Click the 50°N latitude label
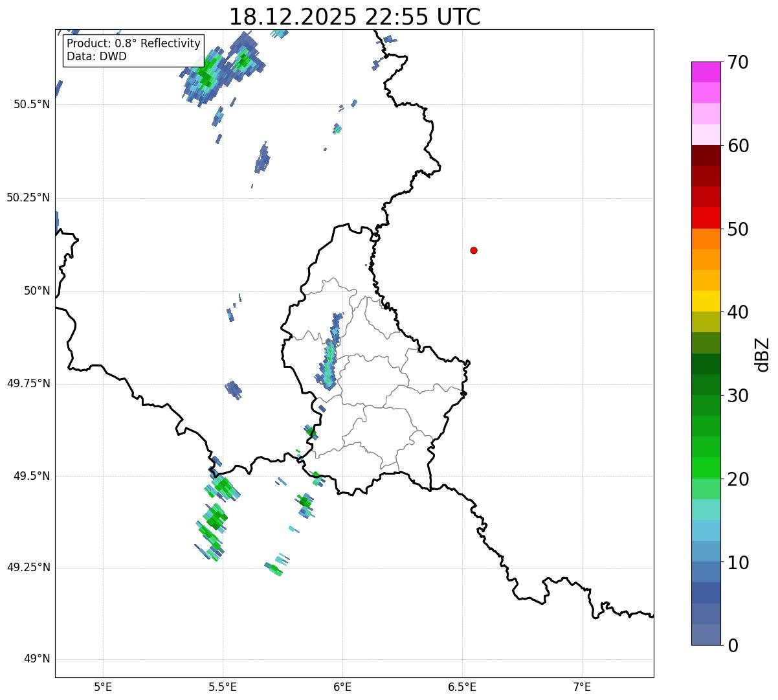The height and width of the screenshot is (700, 778). click(37, 291)
